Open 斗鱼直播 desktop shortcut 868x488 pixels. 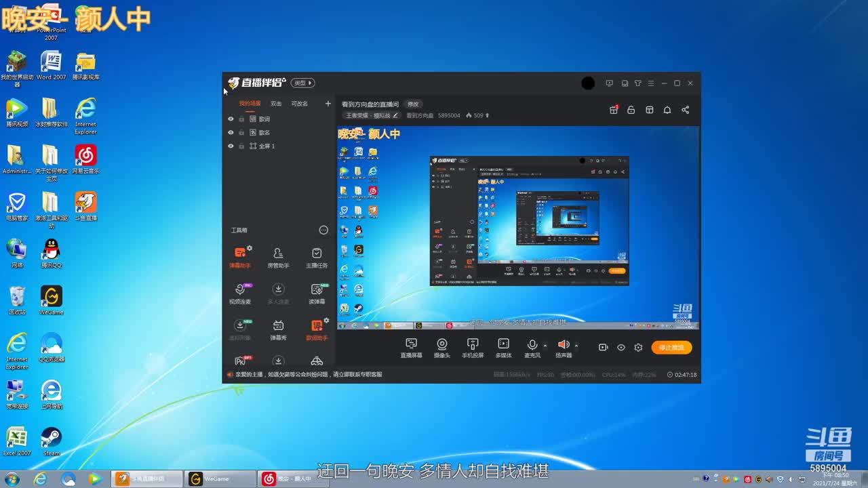(85, 206)
